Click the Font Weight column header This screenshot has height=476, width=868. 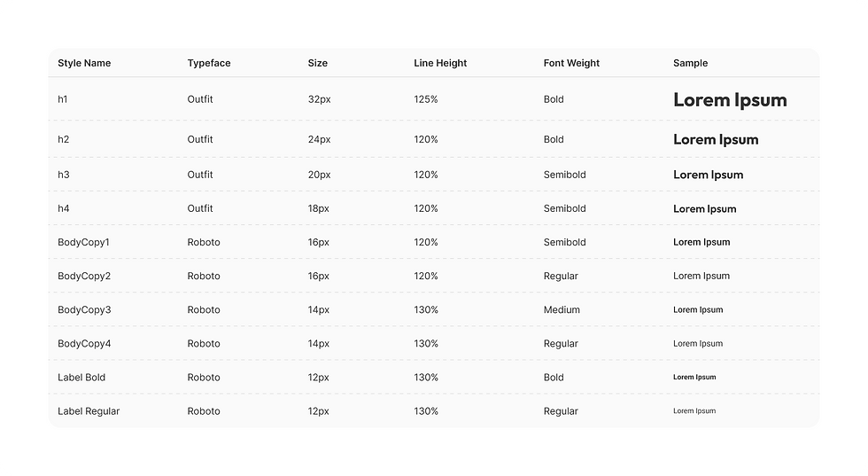click(571, 63)
